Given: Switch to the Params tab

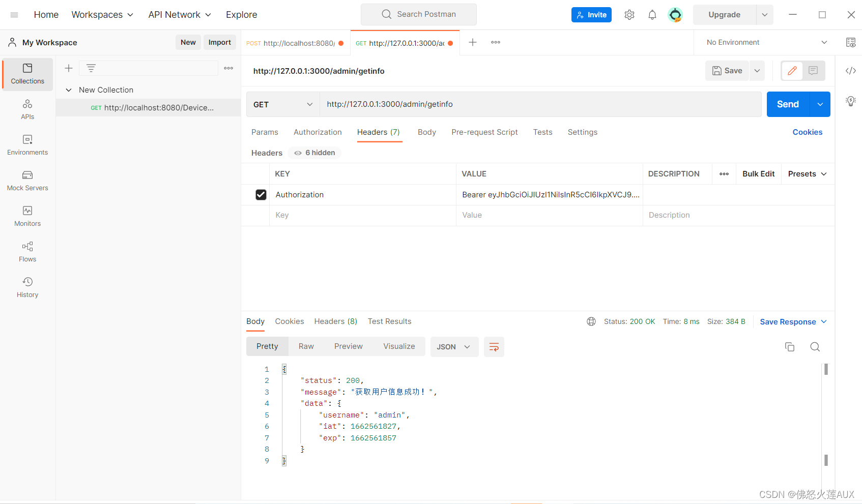Looking at the screenshot, I should tap(265, 132).
